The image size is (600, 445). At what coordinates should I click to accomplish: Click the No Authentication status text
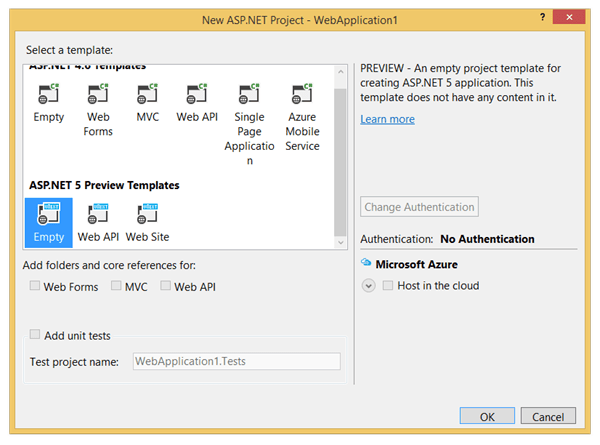pyautogui.click(x=487, y=239)
